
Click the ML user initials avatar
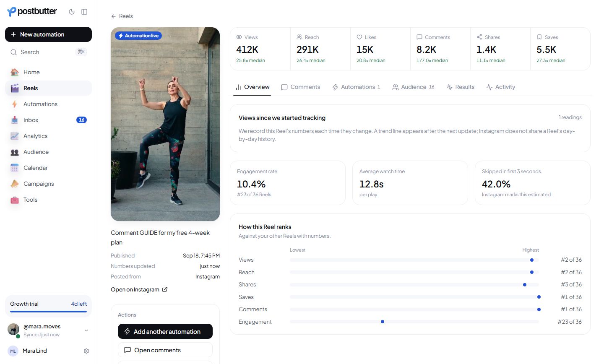[x=13, y=351]
